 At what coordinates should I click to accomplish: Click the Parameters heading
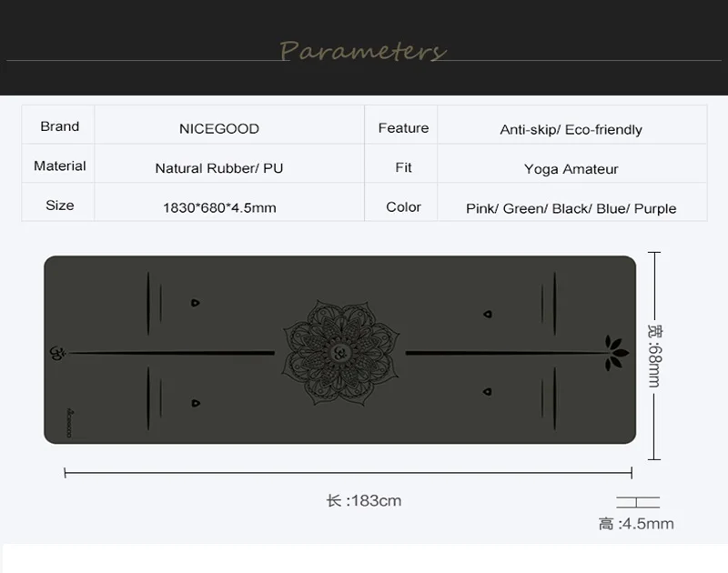[363, 50]
